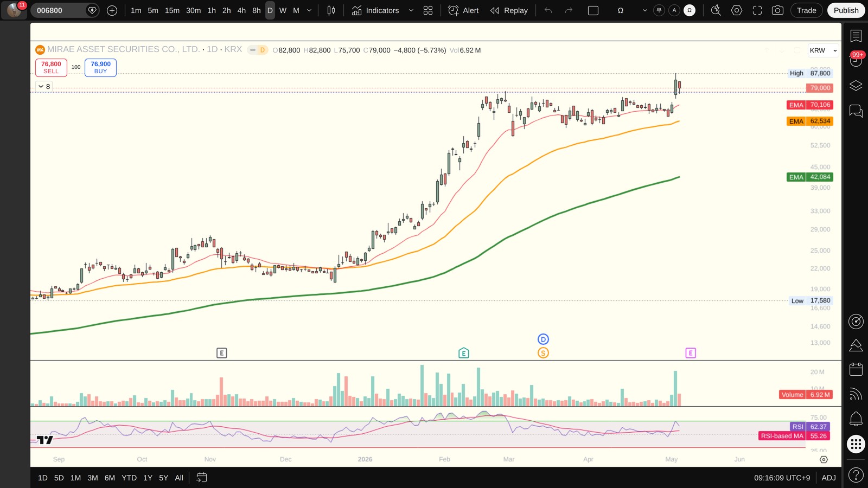Click the add symbol plus icon

(x=112, y=10)
